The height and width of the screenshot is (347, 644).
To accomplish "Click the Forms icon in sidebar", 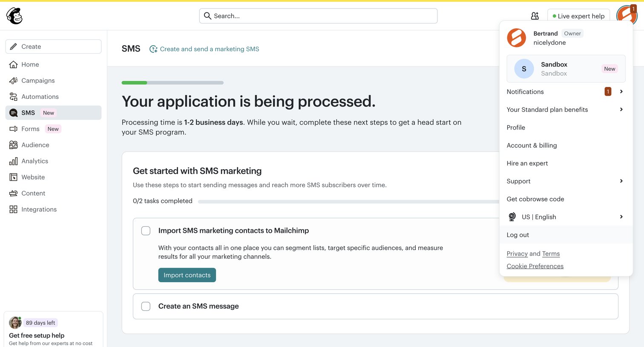I will pyautogui.click(x=14, y=129).
